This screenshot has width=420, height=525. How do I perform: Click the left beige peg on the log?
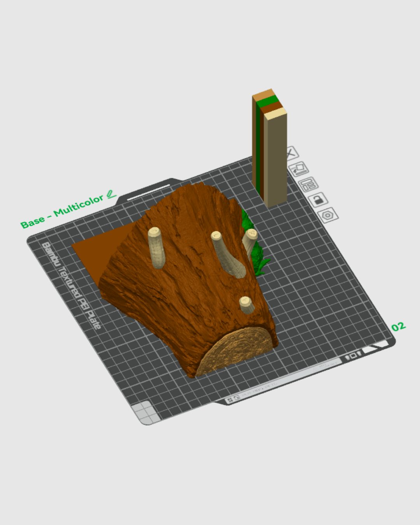tap(156, 249)
